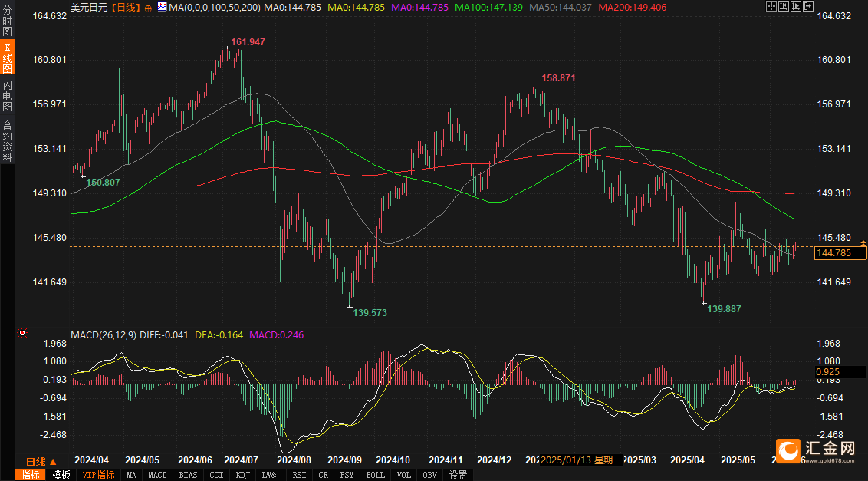
Task: Select the OBV indicator button
Action: [x=429, y=475]
